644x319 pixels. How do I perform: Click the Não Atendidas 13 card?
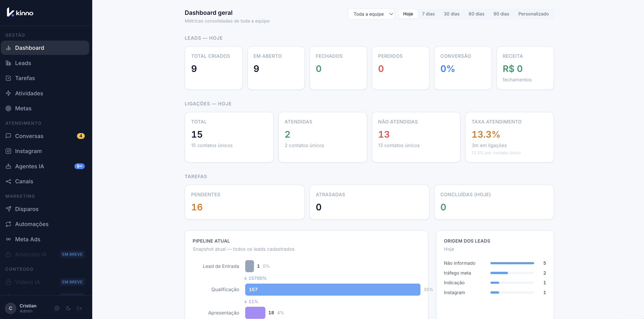coord(416,137)
